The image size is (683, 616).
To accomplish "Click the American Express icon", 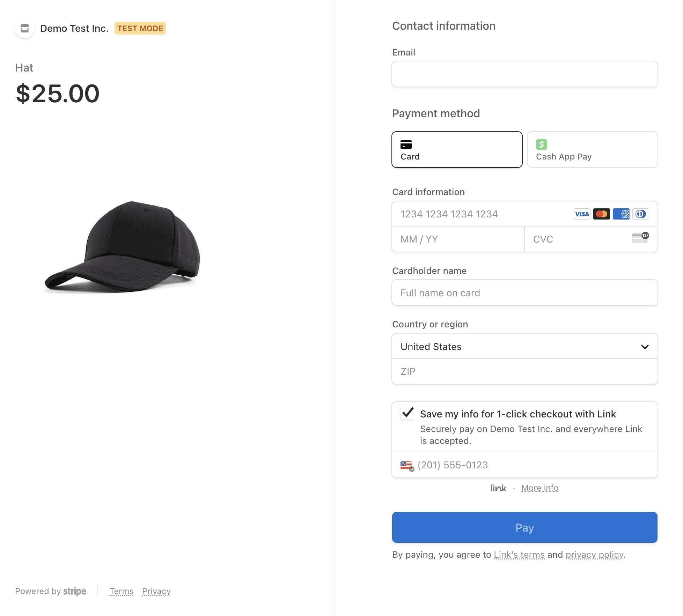I will tap(621, 214).
